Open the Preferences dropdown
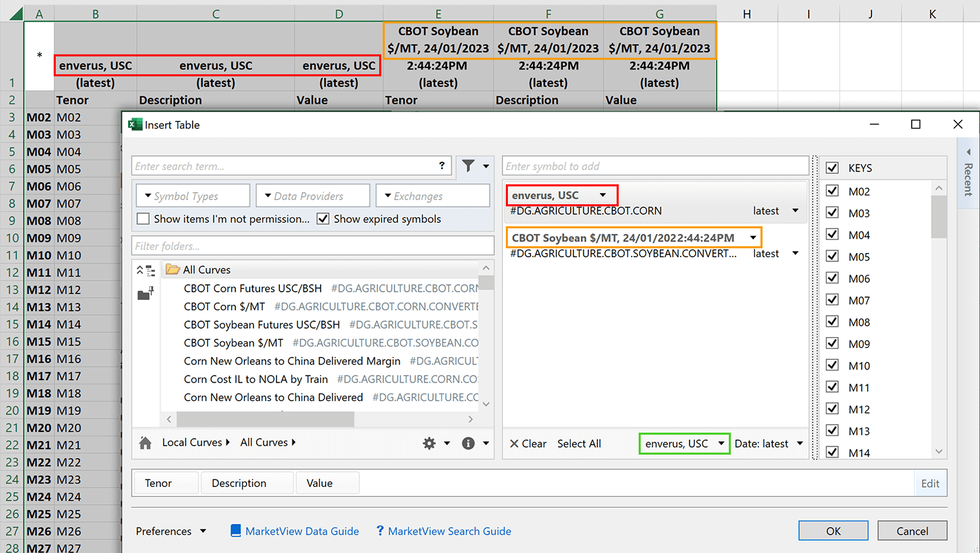 click(x=171, y=531)
